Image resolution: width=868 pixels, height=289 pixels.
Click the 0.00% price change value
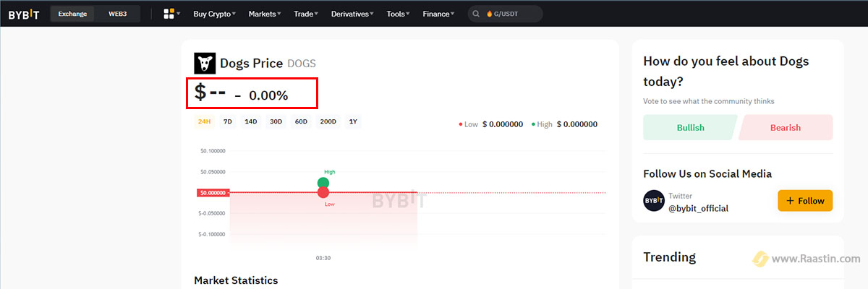(268, 95)
